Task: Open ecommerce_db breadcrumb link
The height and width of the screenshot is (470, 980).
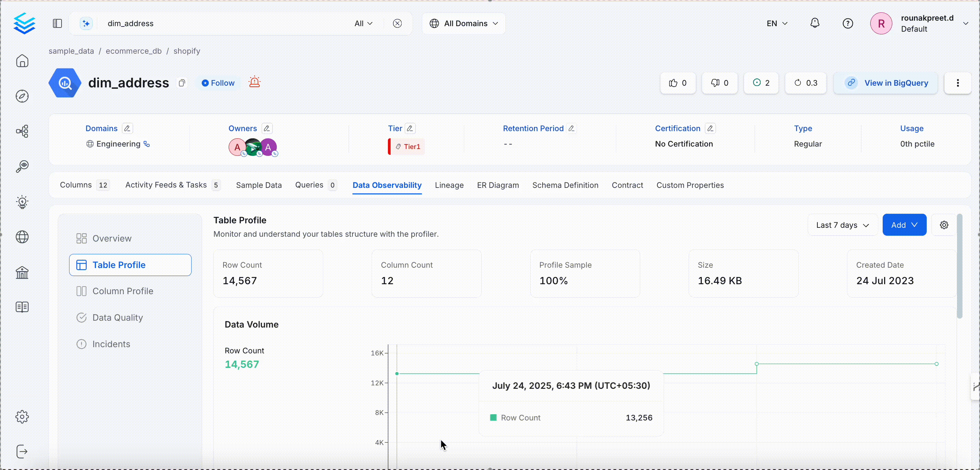Action: [133, 51]
